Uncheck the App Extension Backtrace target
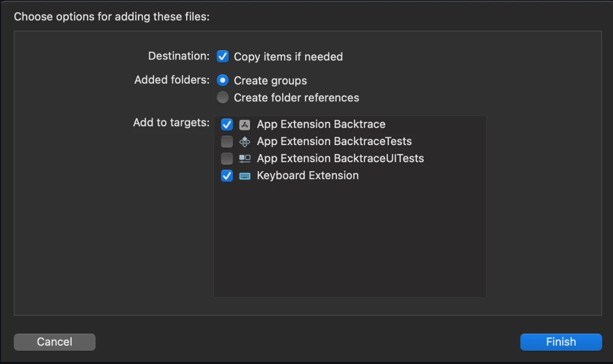The width and height of the screenshot is (613, 364). point(226,124)
